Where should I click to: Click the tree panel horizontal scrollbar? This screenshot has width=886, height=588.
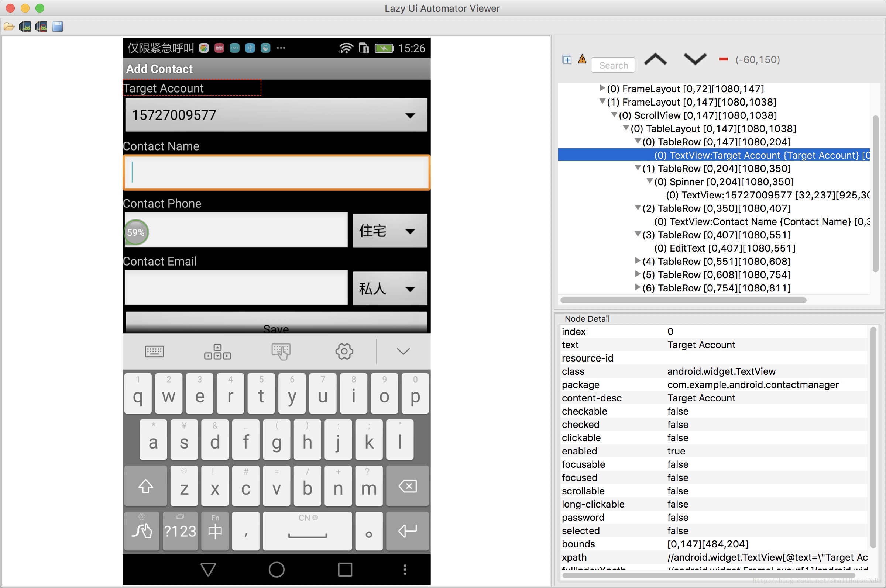point(683,300)
